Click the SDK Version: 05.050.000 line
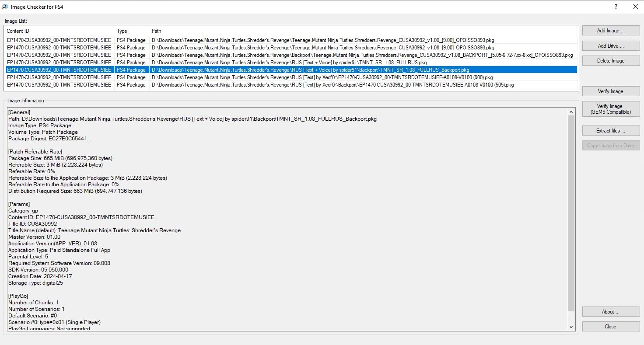The image size is (644, 345). click(x=38, y=270)
